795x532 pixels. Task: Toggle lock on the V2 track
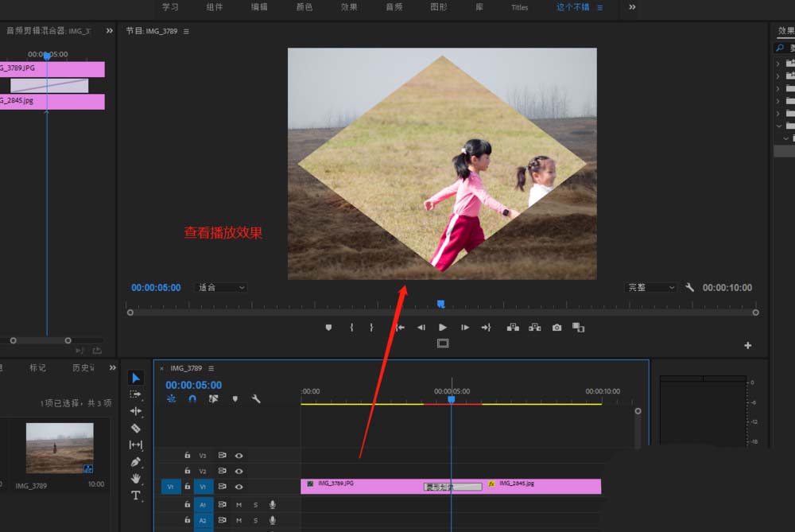188,472
